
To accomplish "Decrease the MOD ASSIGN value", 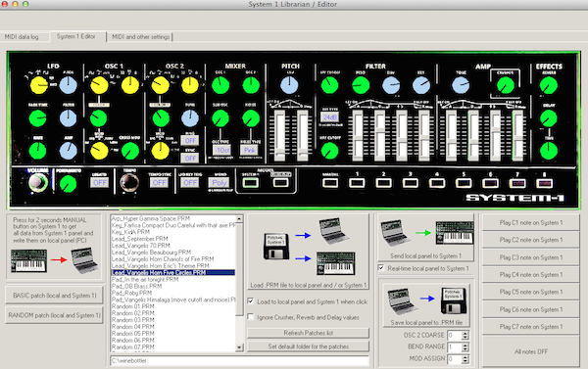I will (x=465, y=361).
